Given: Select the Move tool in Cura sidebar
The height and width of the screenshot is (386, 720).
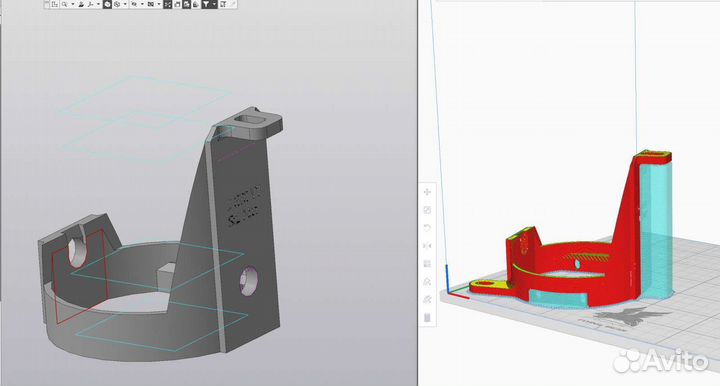Looking at the screenshot, I should [x=427, y=192].
